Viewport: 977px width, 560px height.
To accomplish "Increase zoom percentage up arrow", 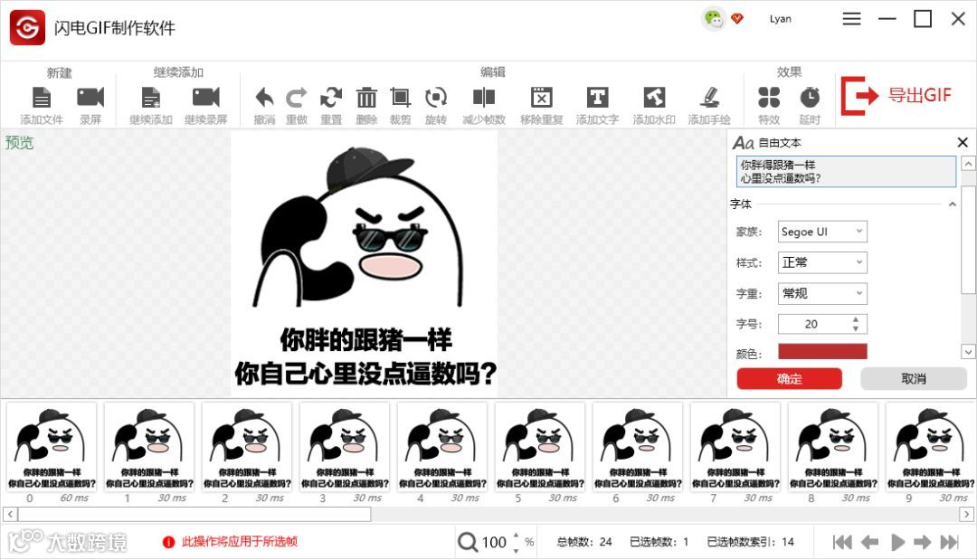I will 516,536.
